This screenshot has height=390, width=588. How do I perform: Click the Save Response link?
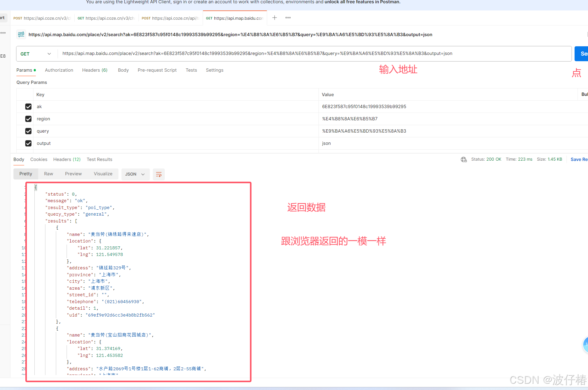tap(578, 159)
